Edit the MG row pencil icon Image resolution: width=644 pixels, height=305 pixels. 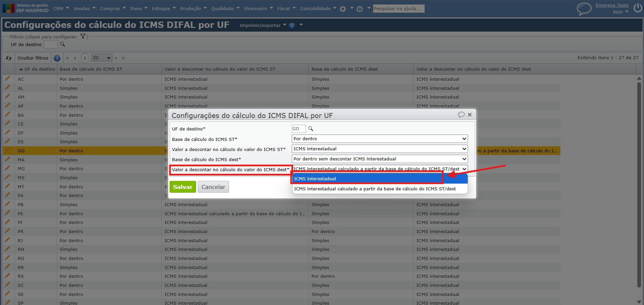[x=7, y=168]
